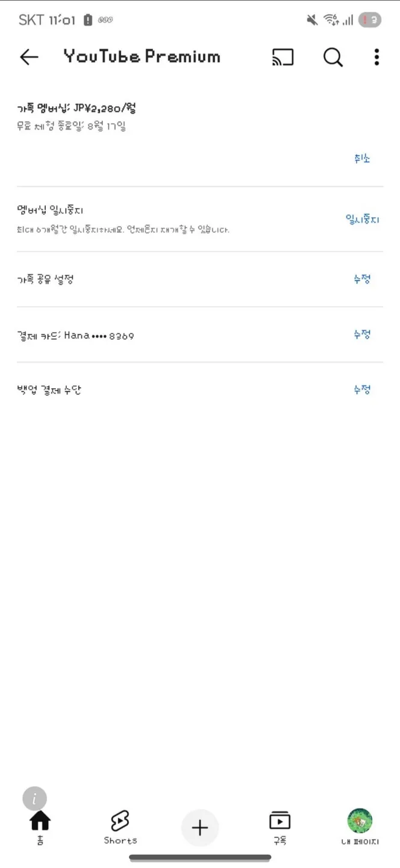The image size is (400, 868).
Task: Edit 가족 공유 설정 via 수정
Action: click(362, 279)
